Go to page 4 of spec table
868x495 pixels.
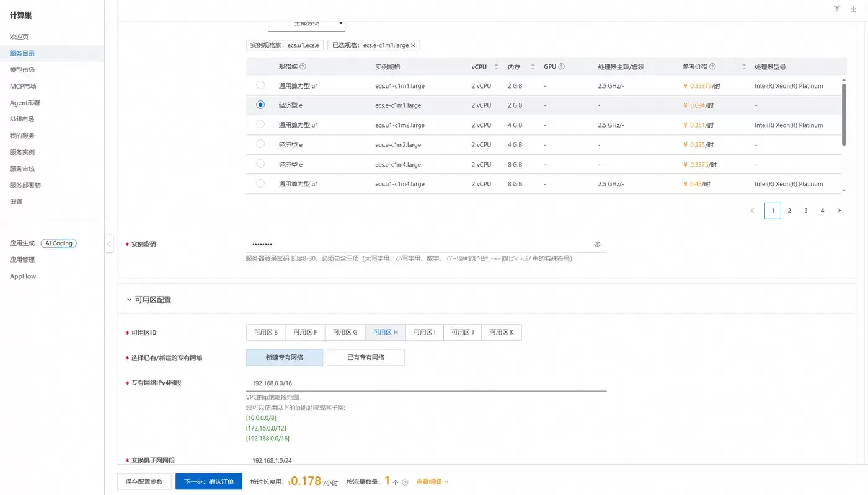point(823,211)
